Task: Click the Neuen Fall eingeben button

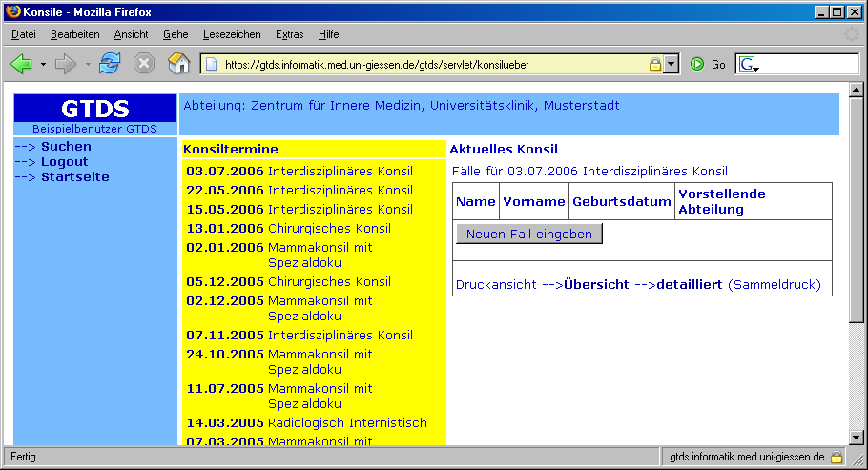Action: tap(528, 234)
